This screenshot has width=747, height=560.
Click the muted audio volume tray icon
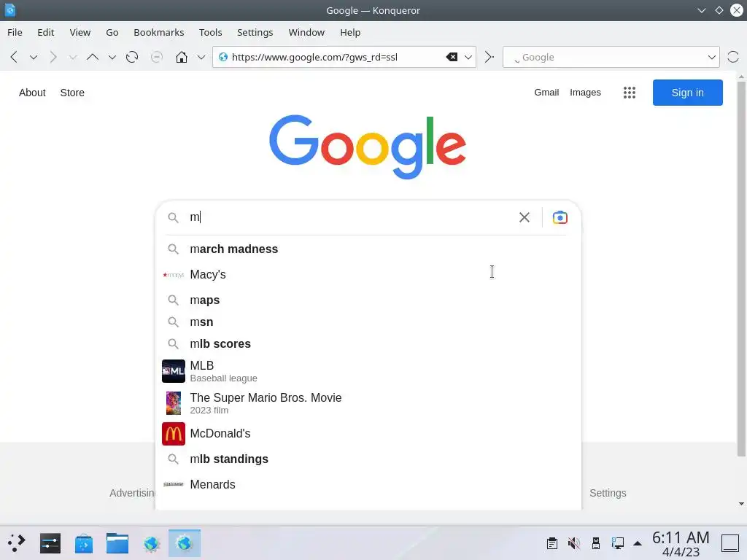[x=574, y=542]
